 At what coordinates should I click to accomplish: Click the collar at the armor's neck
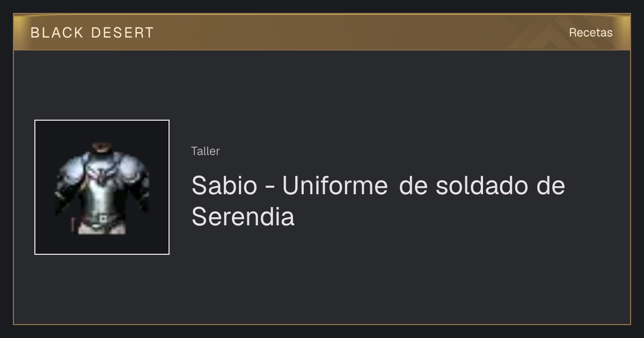coord(101,149)
